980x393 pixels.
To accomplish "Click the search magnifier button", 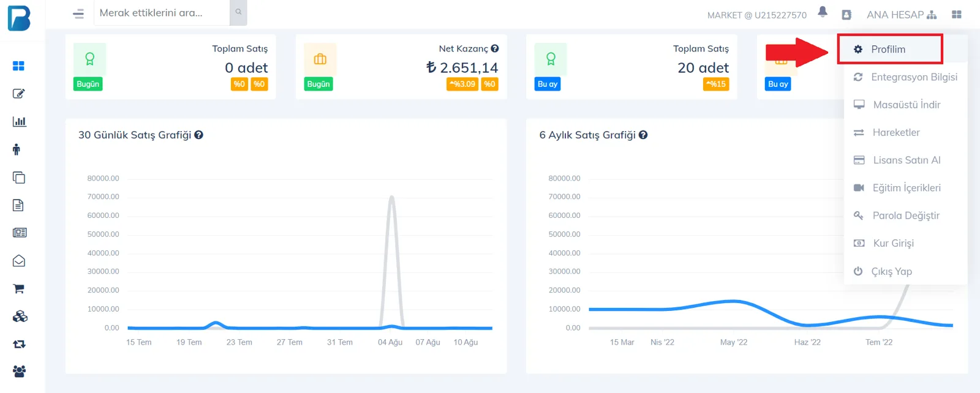I will click(238, 12).
